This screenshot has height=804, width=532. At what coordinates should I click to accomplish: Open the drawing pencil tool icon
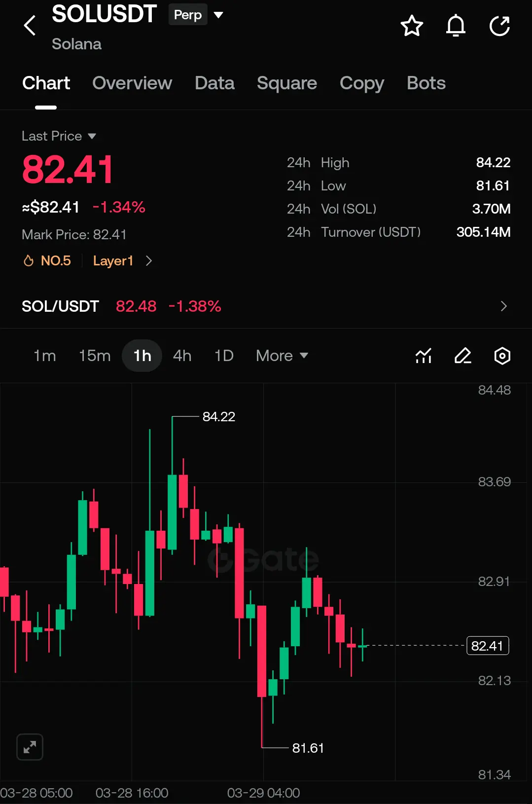tap(463, 356)
